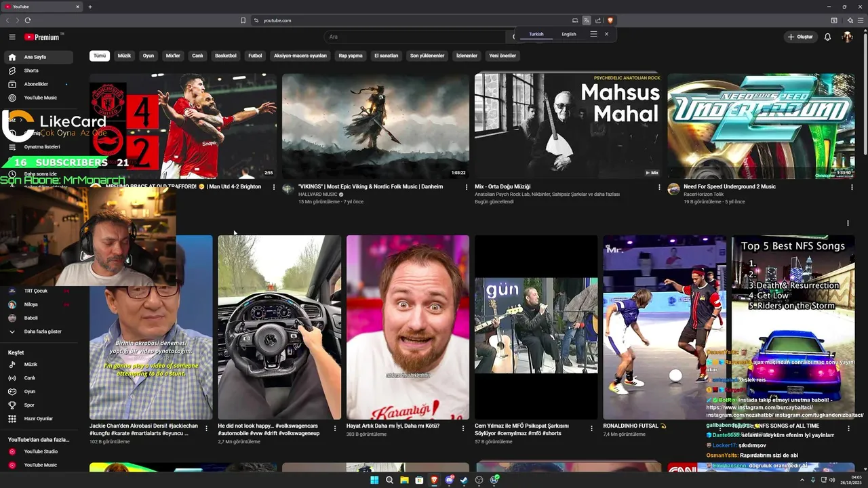The height and width of the screenshot is (488, 868).
Task: Open more options for Mix - Orta Doğu Müziği
Action: [x=659, y=187]
